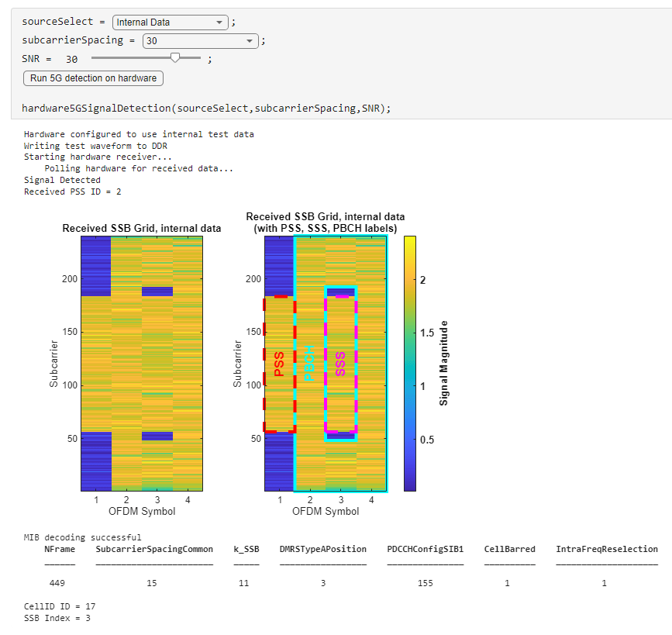Click the labeled SSB Grid plot
672x635 pixels.
(x=326, y=364)
